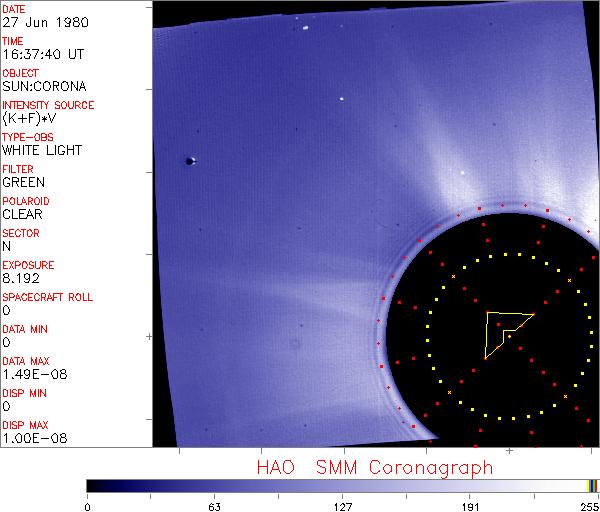The image size is (600, 512).
Task: Click the plus marker on the bottom axis
Action: click(x=509, y=451)
